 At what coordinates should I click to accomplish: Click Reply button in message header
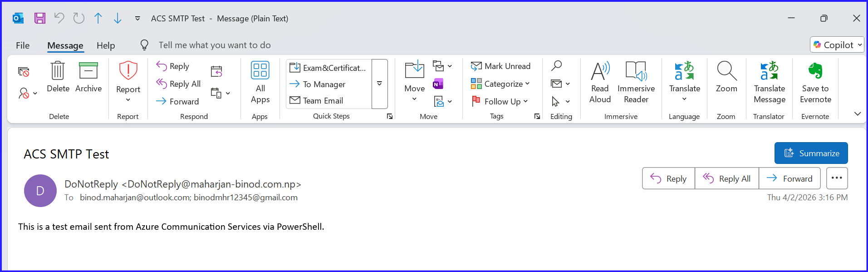[668, 178]
